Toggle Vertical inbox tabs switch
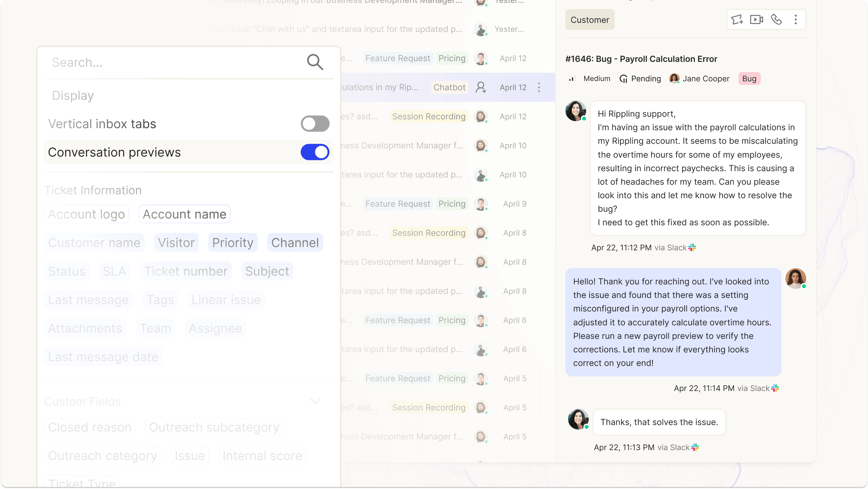868x489 pixels. coord(315,124)
